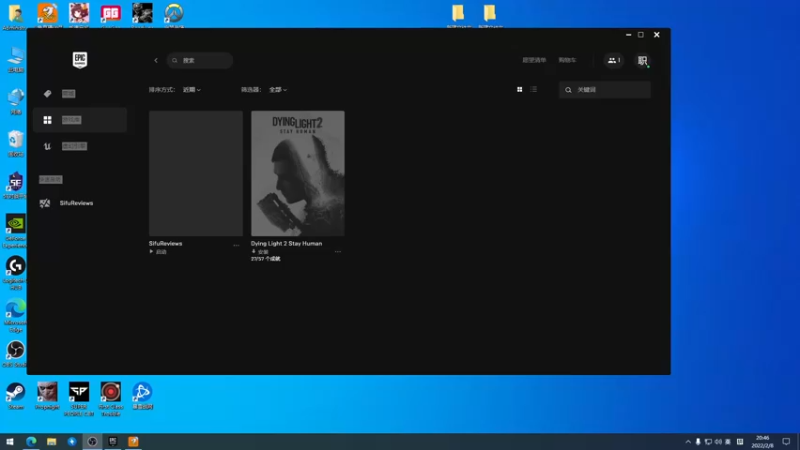Focus the library keyword filter field

(x=605, y=90)
